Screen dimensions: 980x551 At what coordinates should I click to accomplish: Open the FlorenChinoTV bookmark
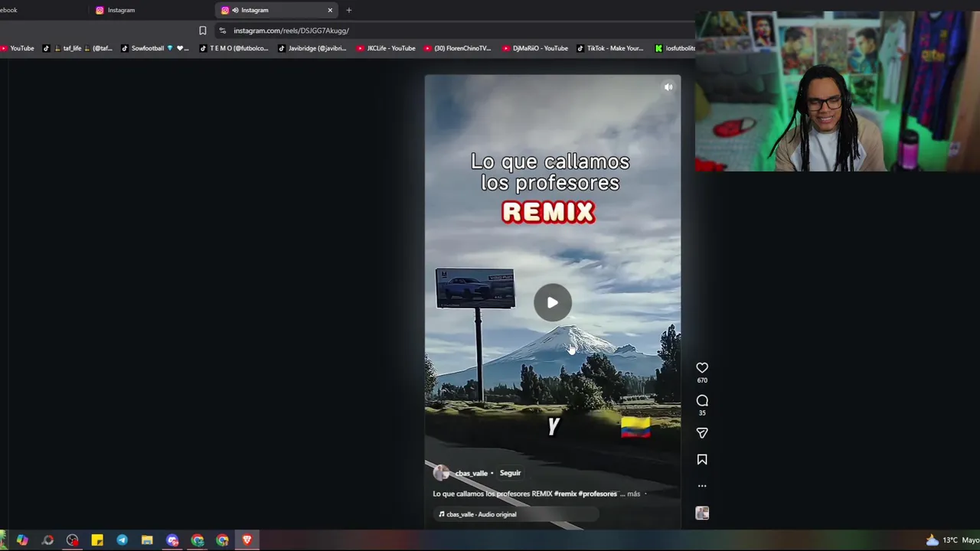[x=457, y=48]
